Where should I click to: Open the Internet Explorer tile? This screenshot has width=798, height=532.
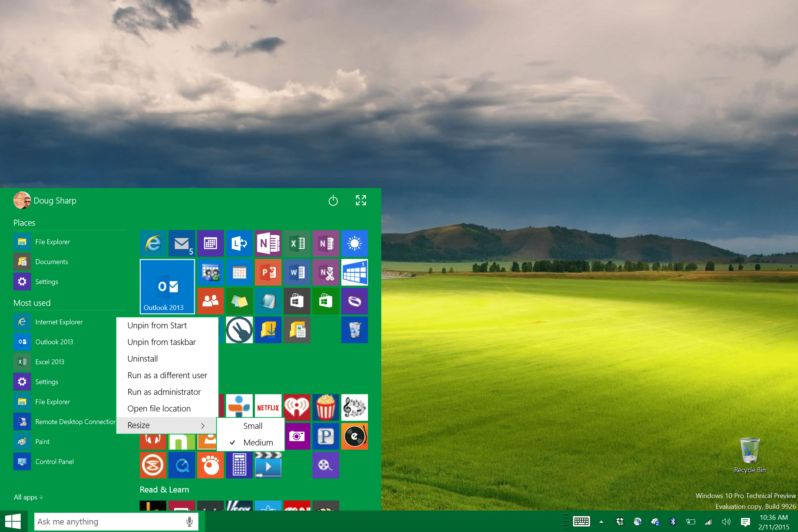[153, 243]
